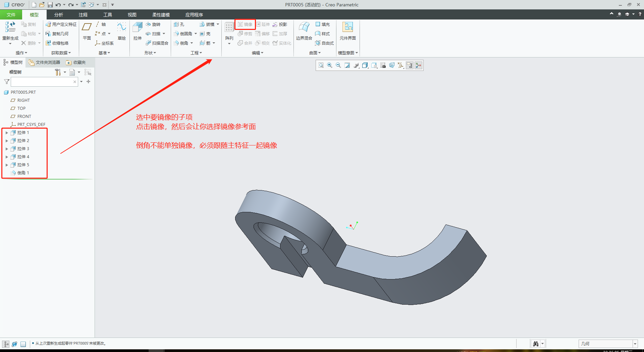Toggle annotation display in graphics toolbar
Screen dimensions: 644x352
click(x=410, y=65)
